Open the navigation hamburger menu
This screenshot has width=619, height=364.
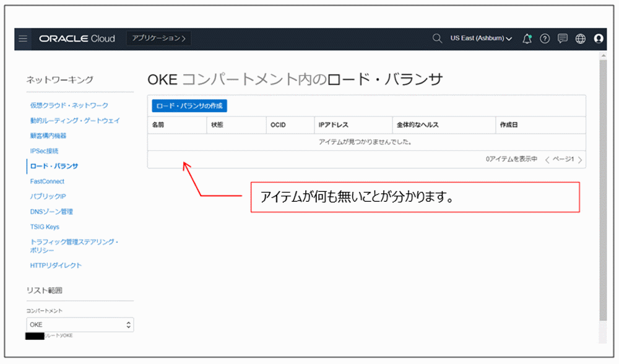23,38
